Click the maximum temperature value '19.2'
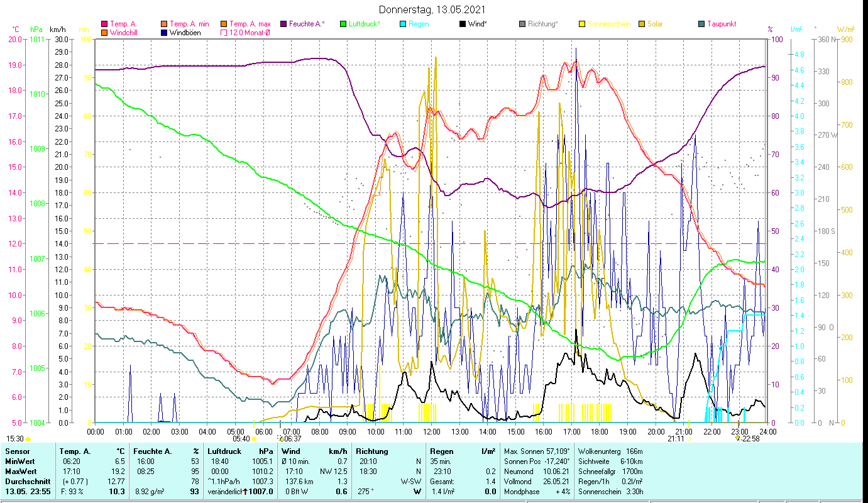This screenshot has width=868, height=503. (118, 472)
